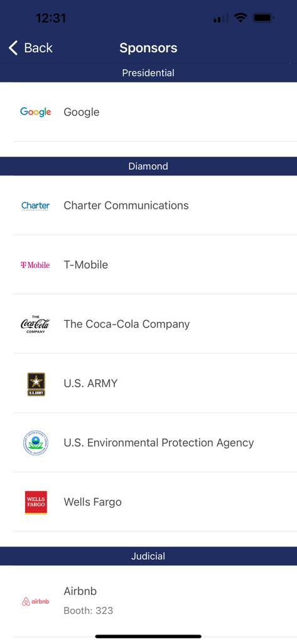Tap the Diamond section header
The image size is (297, 644).
[148, 166]
